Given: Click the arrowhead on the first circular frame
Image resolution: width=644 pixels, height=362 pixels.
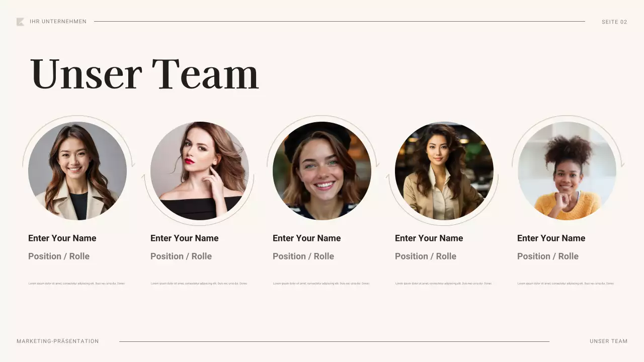Looking at the screenshot, I should (x=133, y=164).
